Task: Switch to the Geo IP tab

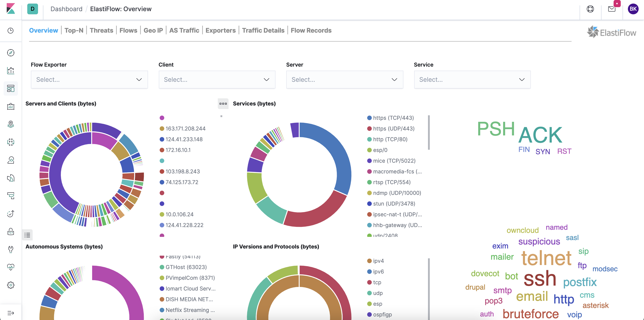Action: pos(153,30)
